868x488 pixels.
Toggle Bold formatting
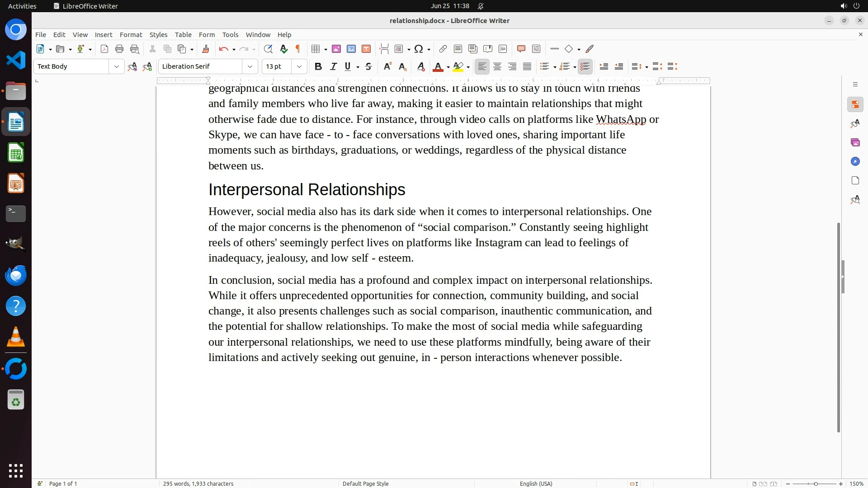[318, 67]
